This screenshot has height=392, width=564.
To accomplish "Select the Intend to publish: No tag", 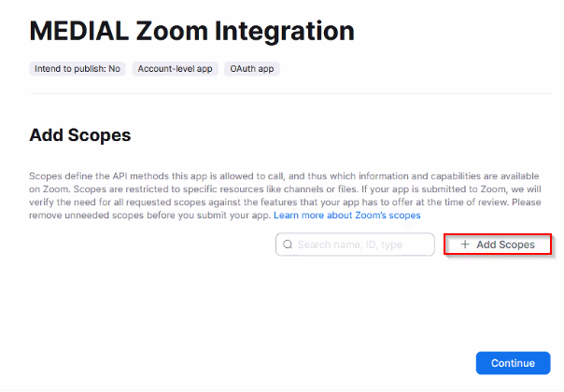I will click(78, 69).
